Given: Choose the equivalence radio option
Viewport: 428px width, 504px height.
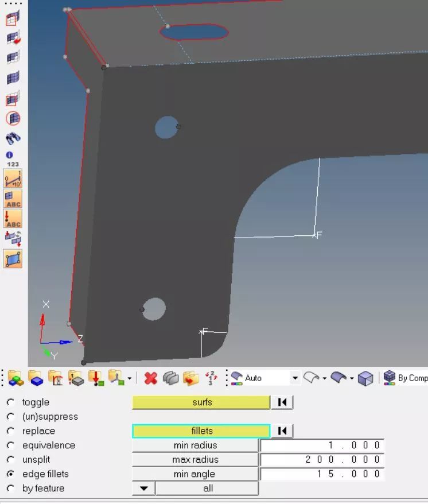Looking at the screenshot, I should pos(10,445).
